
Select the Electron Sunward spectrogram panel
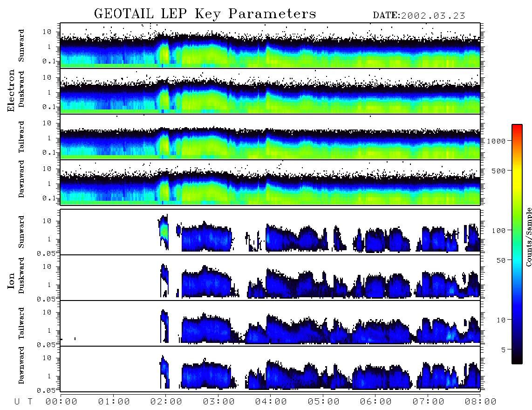270,45
